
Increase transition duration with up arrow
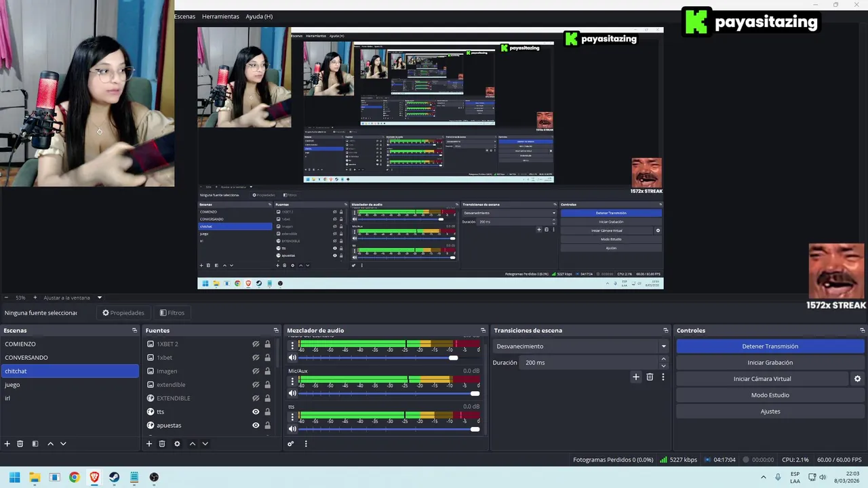click(663, 359)
